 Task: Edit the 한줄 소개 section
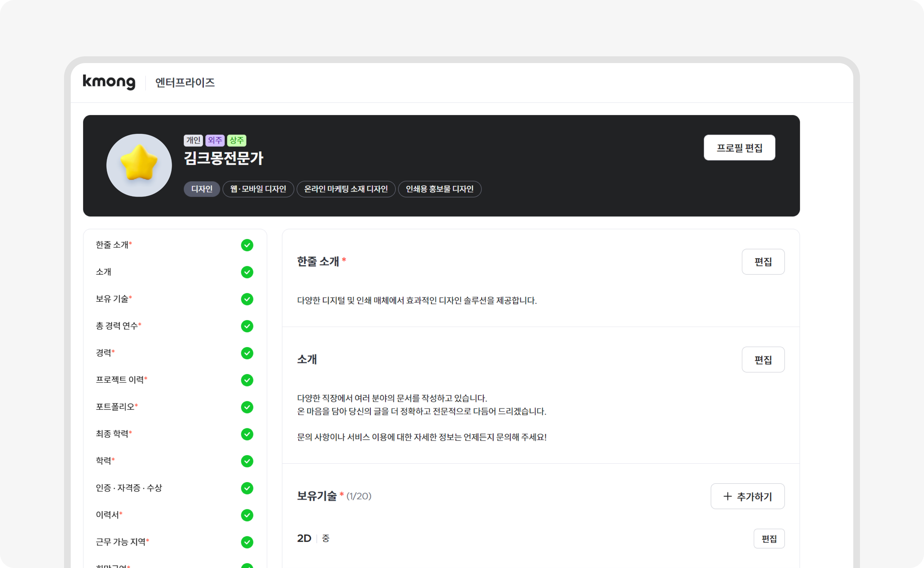coord(763,262)
